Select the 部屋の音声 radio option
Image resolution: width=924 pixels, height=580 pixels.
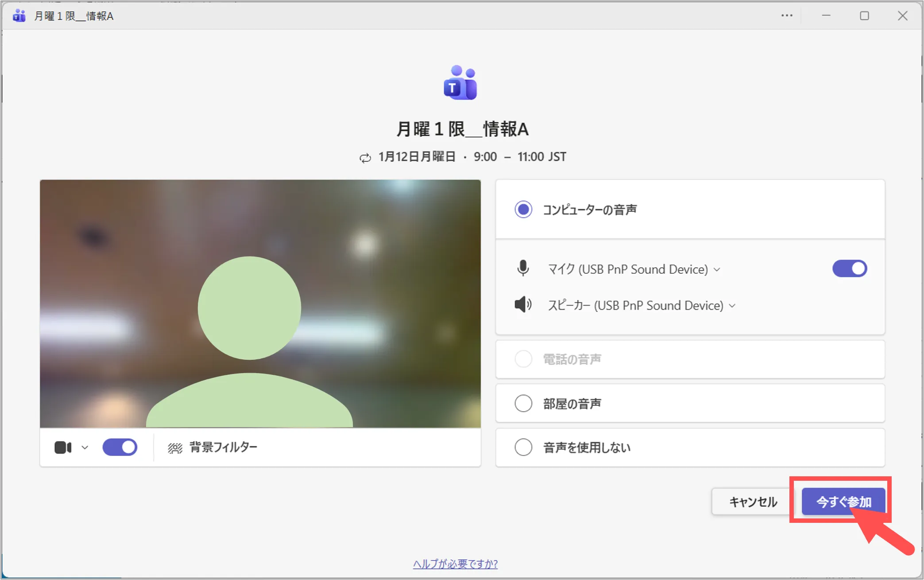click(523, 403)
